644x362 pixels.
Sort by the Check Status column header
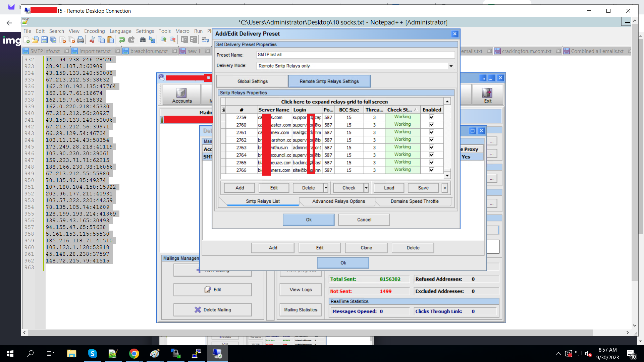[x=402, y=110]
